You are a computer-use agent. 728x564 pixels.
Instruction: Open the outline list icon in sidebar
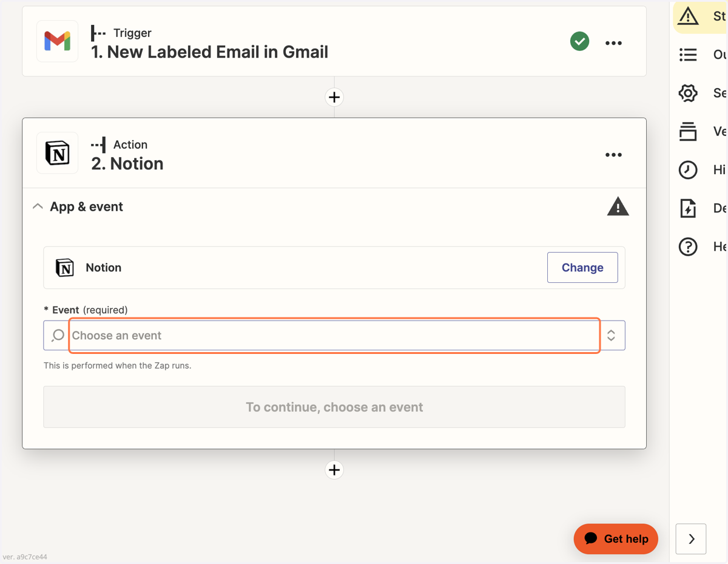coord(688,55)
